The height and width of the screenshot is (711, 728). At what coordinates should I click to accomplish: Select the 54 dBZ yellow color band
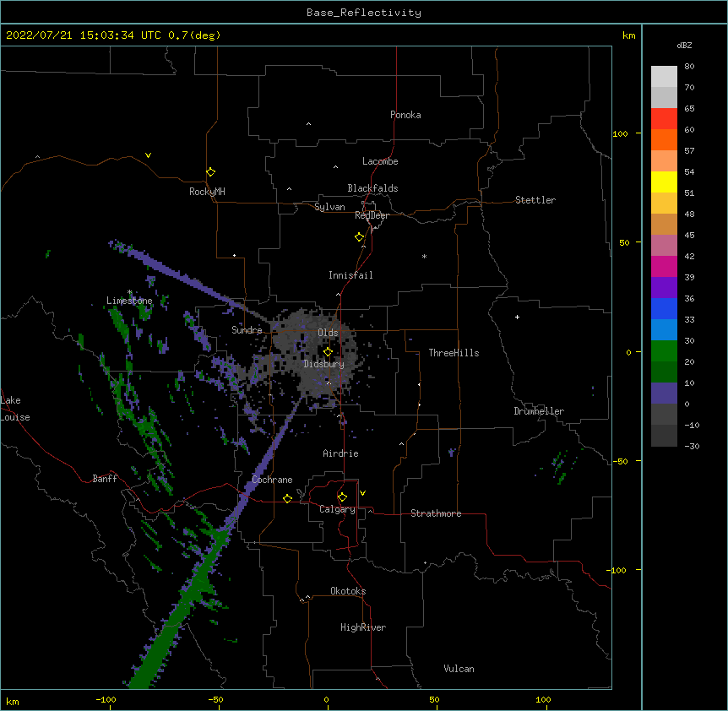(x=664, y=182)
